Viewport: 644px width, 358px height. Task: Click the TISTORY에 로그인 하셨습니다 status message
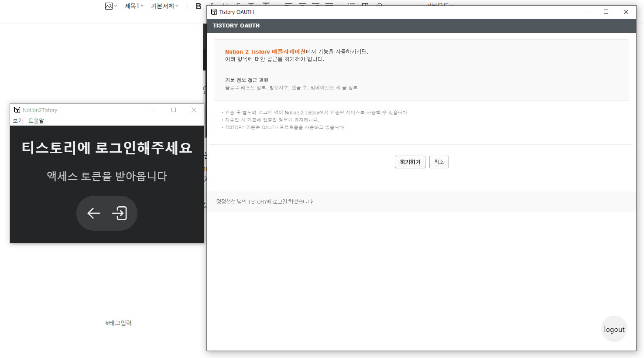265,202
